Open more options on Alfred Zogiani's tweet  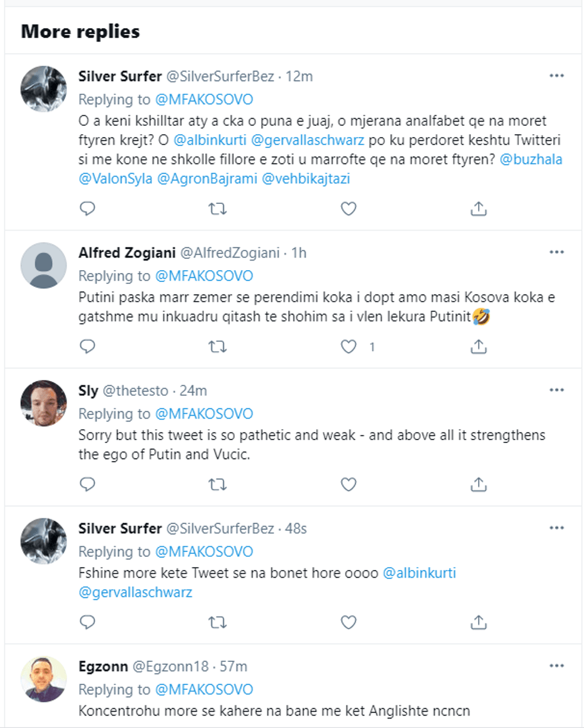(x=556, y=253)
